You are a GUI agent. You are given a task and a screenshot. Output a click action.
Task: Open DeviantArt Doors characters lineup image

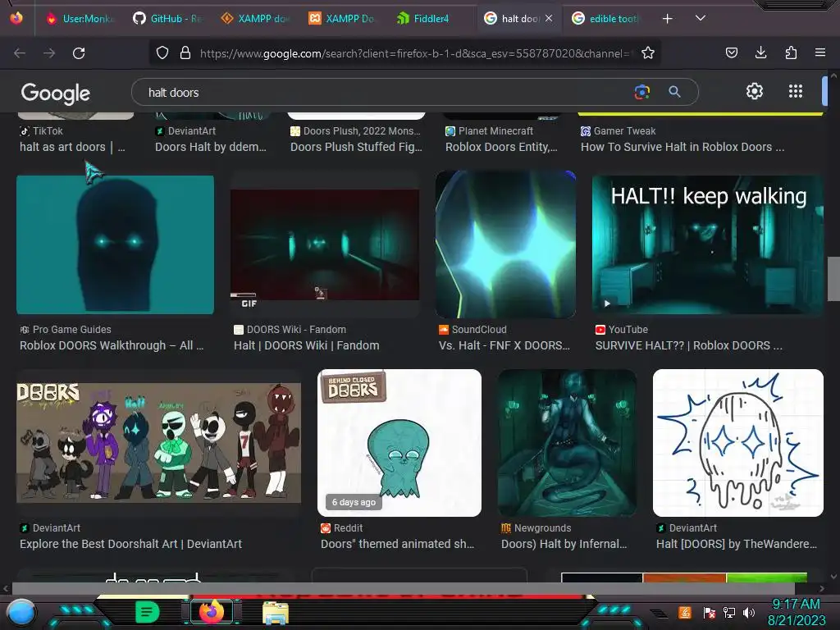(x=158, y=442)
